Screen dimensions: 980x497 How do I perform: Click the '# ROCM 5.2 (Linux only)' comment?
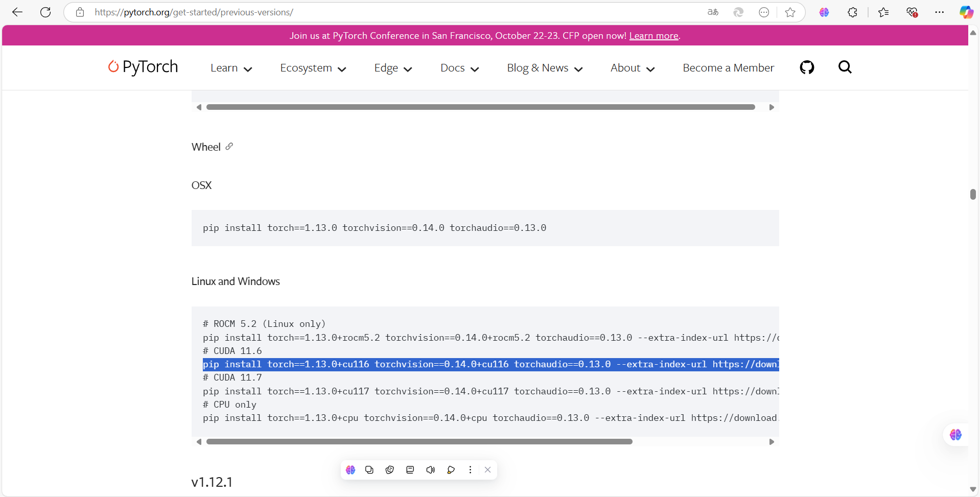(264, 324)
